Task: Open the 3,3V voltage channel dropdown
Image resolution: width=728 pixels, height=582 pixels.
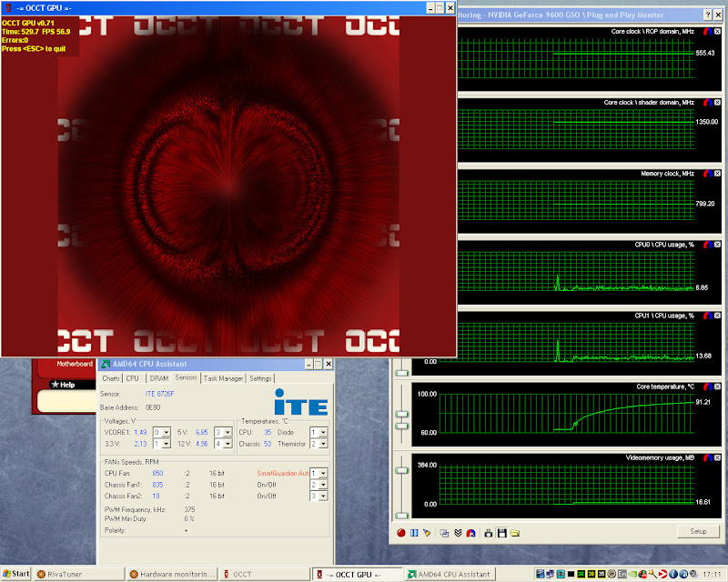Action: (x=167, y=444)
